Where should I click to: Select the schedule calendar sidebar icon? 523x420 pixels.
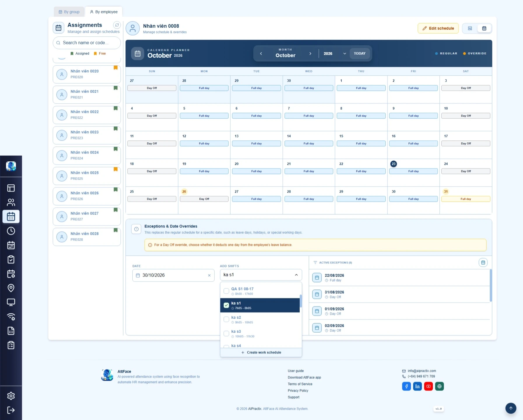11,216
